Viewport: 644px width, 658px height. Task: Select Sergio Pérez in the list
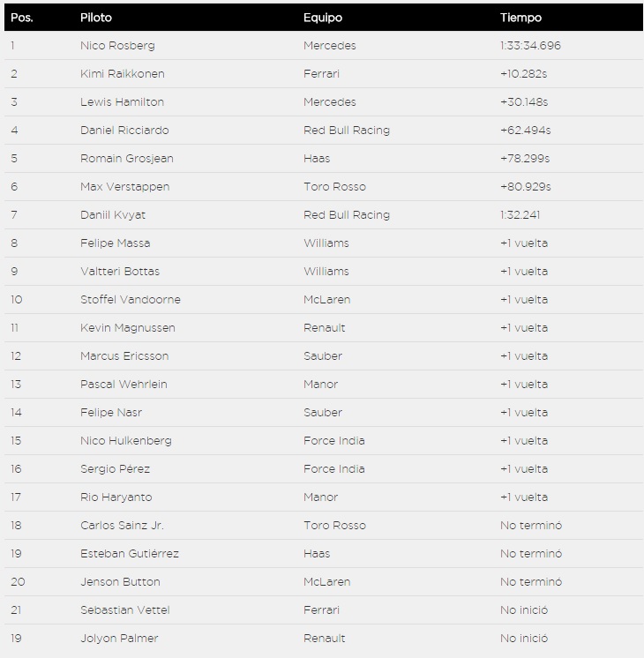(115, 469)
